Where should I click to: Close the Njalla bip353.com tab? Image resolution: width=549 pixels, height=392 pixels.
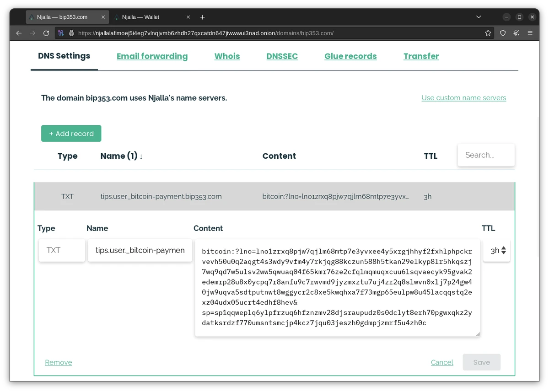click(x=103, y=17)
